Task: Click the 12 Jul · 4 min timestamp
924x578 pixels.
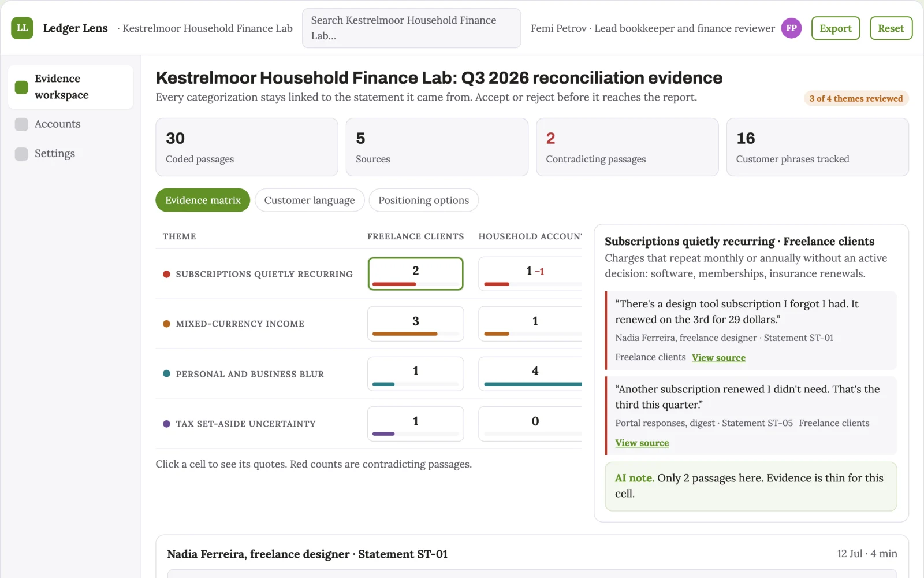Action: pyautogui.click(x=867, y=554)
